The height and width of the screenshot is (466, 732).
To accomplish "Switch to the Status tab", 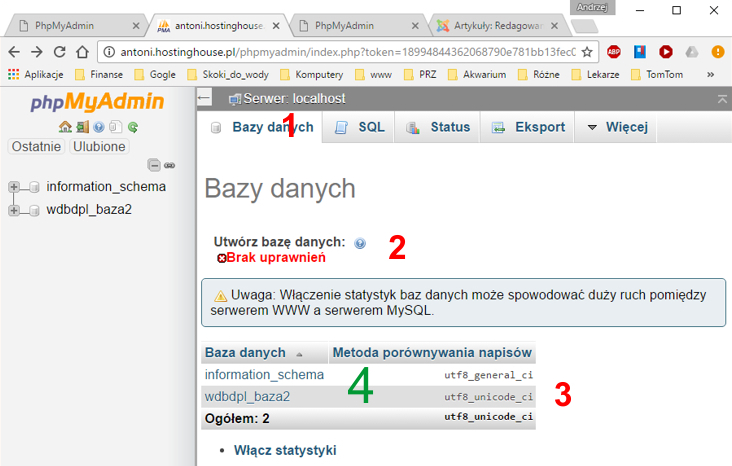I will 437,127.
